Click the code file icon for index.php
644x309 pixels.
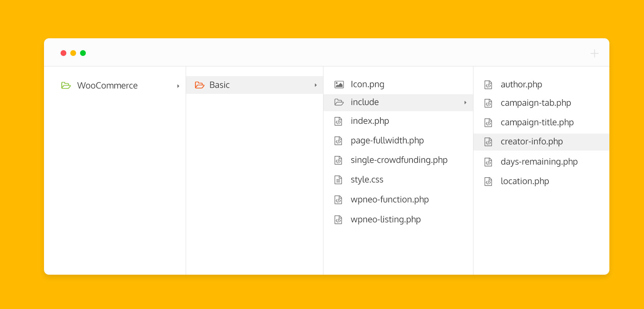pos(338,121)
